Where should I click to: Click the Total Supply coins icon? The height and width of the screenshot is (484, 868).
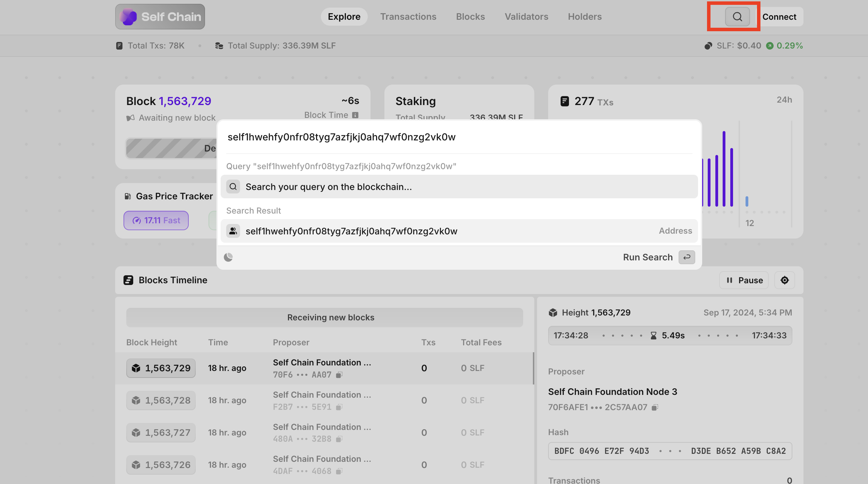tap(219, 46)
